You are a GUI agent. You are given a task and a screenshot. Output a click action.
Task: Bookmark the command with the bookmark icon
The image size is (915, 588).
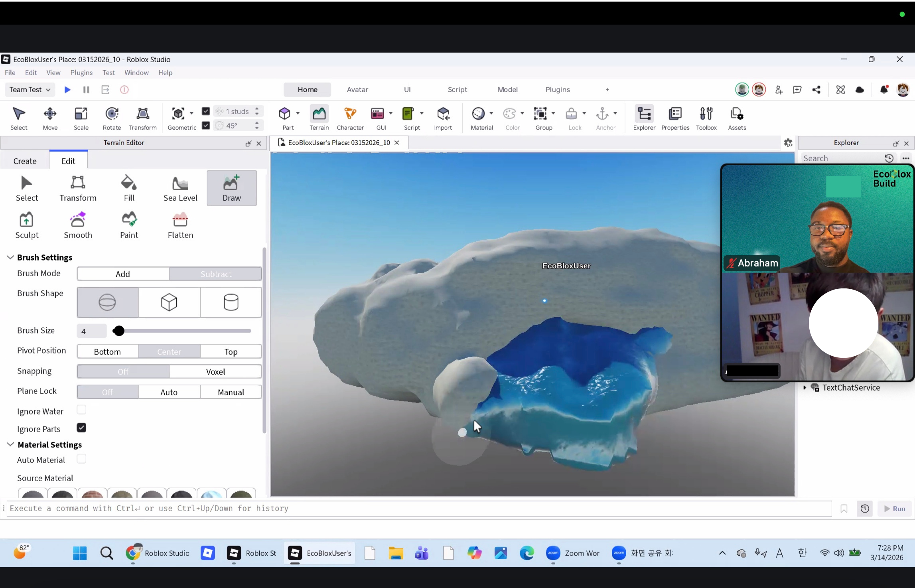click(844, 509)
